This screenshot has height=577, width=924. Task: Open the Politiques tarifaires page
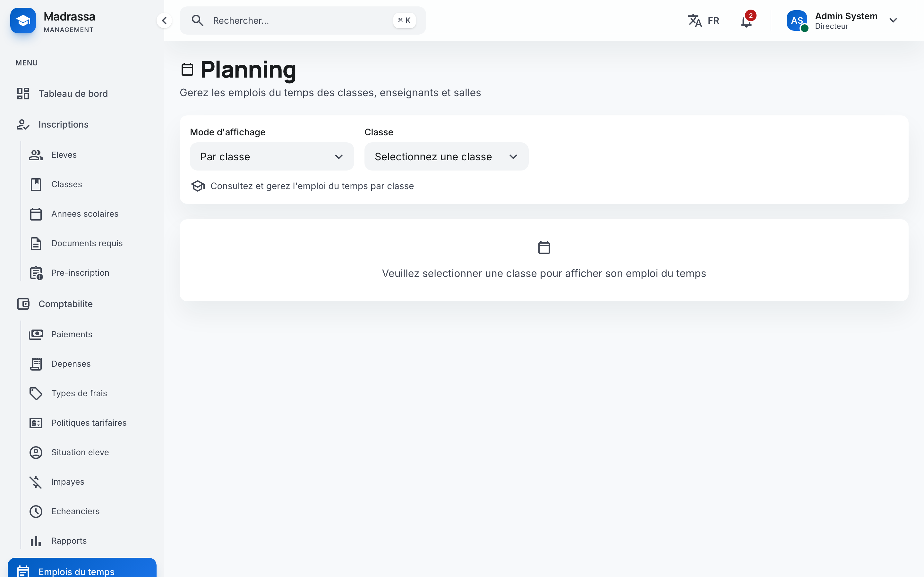click(x=89, y=423)
